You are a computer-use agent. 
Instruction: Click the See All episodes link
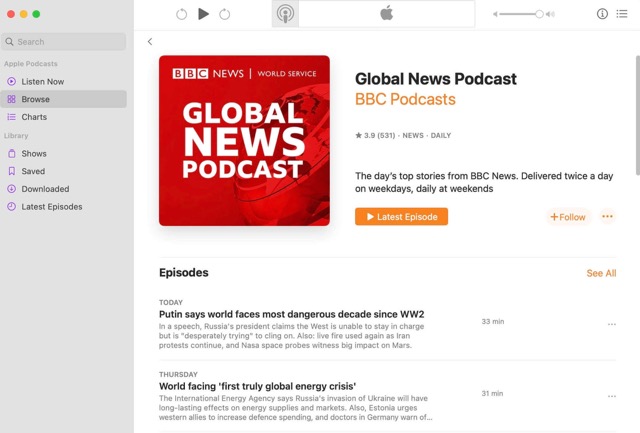coord(601,273)
